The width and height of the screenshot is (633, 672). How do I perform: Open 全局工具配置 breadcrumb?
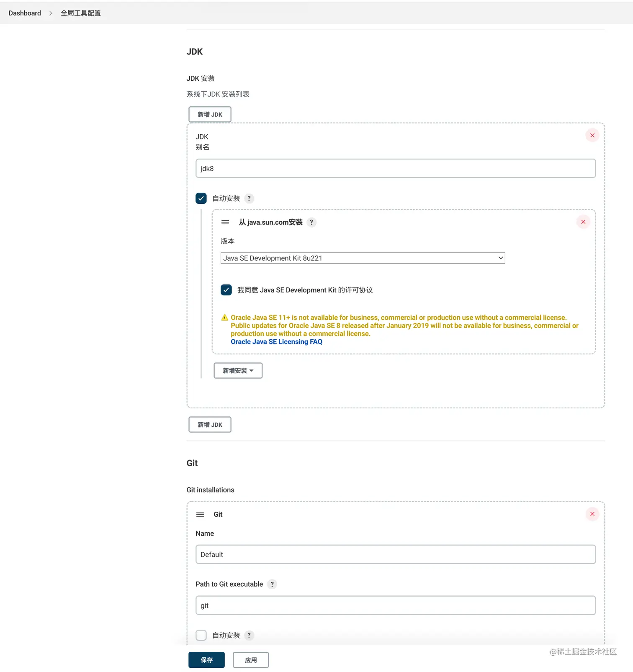pos(81,13)
